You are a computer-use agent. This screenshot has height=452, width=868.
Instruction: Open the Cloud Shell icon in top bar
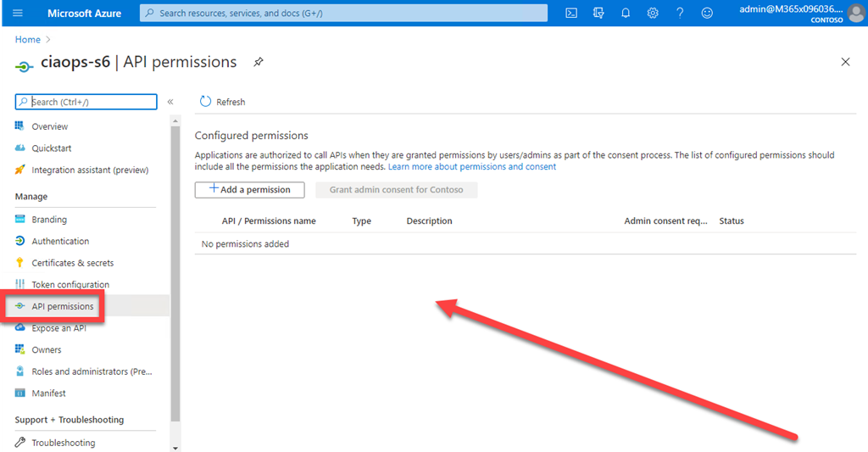[572, 13]
